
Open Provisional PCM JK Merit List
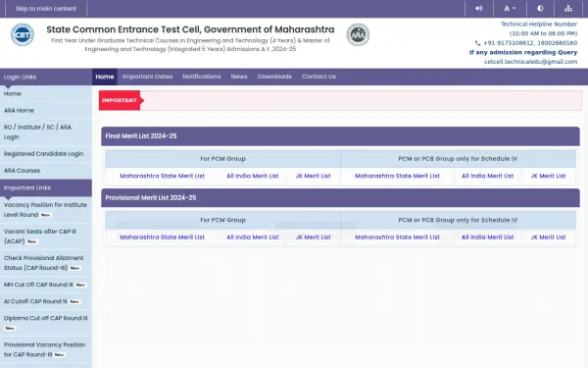314,237
